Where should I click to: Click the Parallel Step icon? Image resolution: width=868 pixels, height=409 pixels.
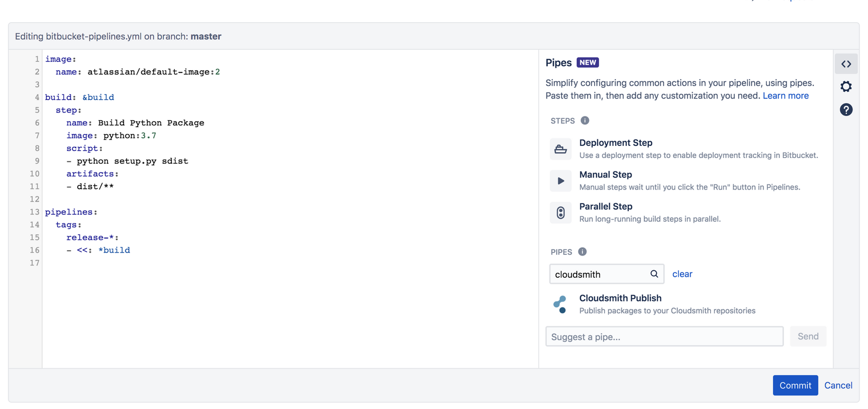click(560, 213)
